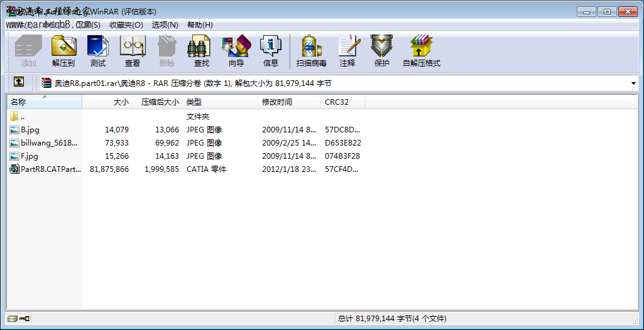This screenshot has height=330, width=644.
Task: Click the SFX (自解压格式) toolbar icon
Action: click(x=422, y=46)
